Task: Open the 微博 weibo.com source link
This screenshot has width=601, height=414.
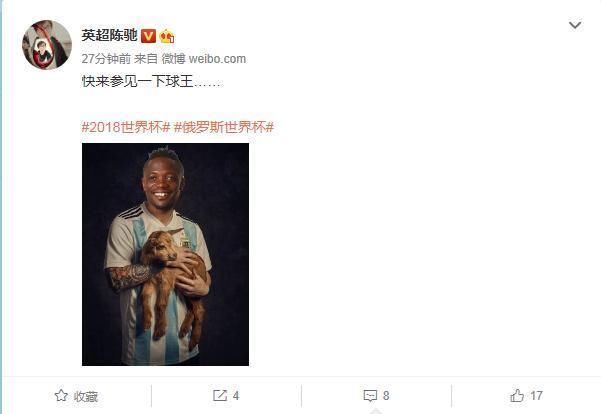Action: (x=204, y=59)
